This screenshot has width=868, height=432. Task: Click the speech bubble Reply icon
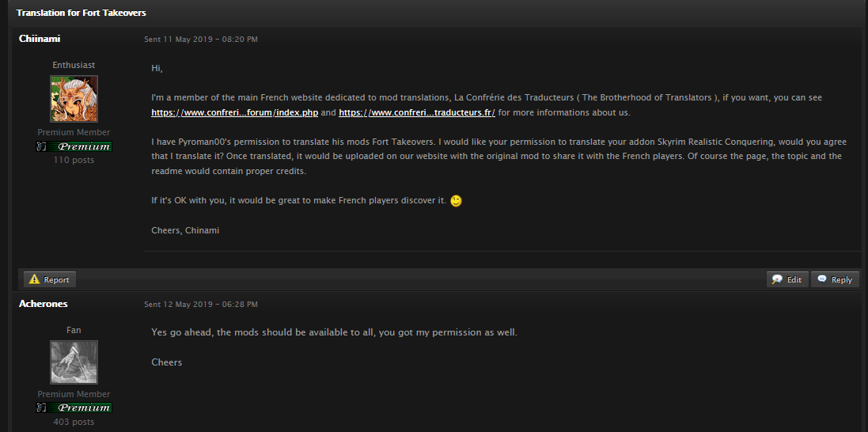822,279
